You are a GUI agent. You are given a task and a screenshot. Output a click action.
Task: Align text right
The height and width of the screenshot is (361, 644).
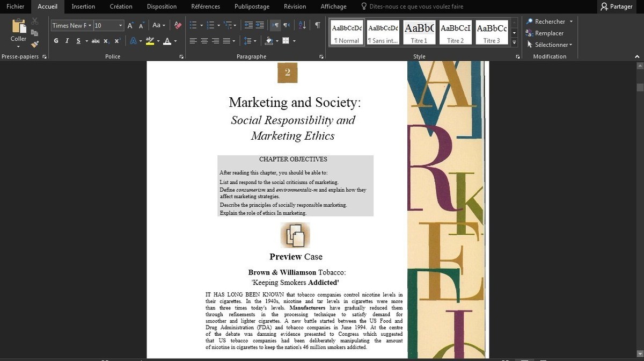(215, 41)
